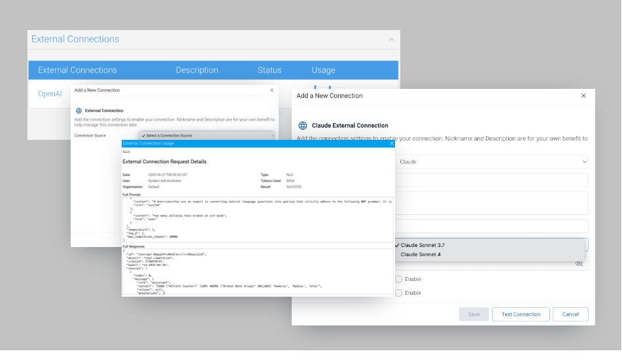Open the OpenAI connection link
622x364 pixels.
(x=50, y=94)
